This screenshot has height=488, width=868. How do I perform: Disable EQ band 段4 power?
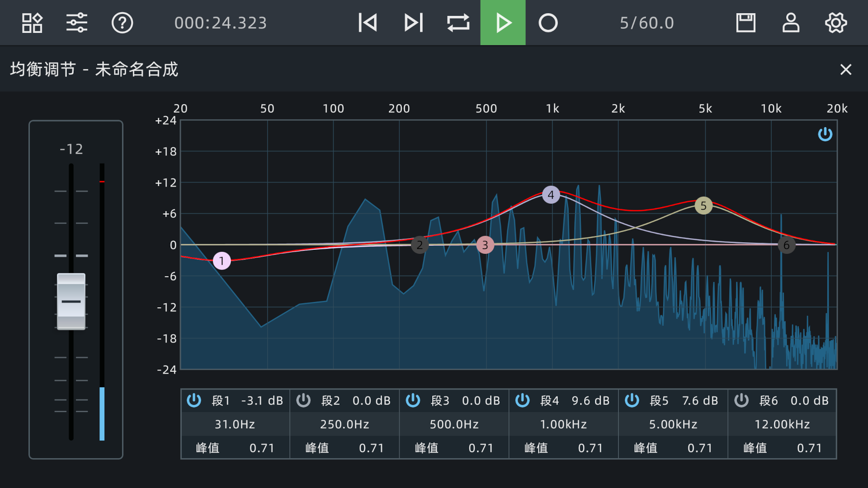(x=523, y=400)
